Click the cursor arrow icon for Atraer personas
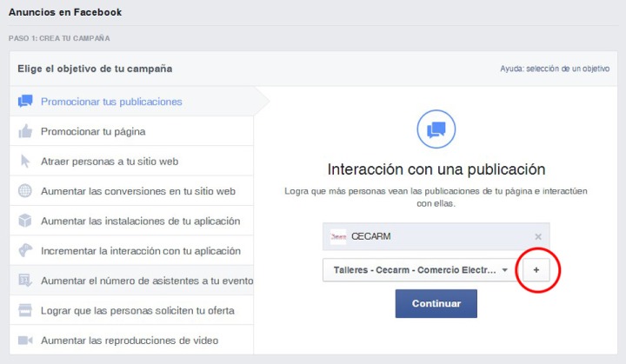This screenshot has height=364, width=626. click(x=25, y=162)
